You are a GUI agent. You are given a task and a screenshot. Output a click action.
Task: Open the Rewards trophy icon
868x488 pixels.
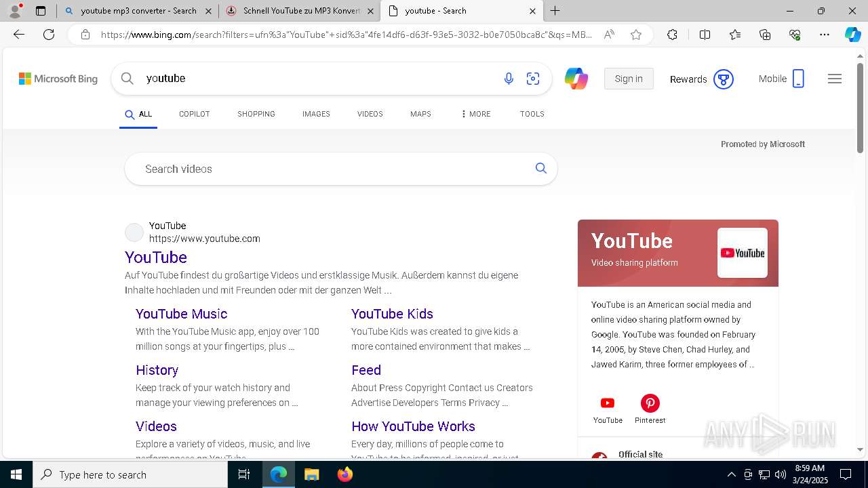pyautogui.click(x=724, y=79)
